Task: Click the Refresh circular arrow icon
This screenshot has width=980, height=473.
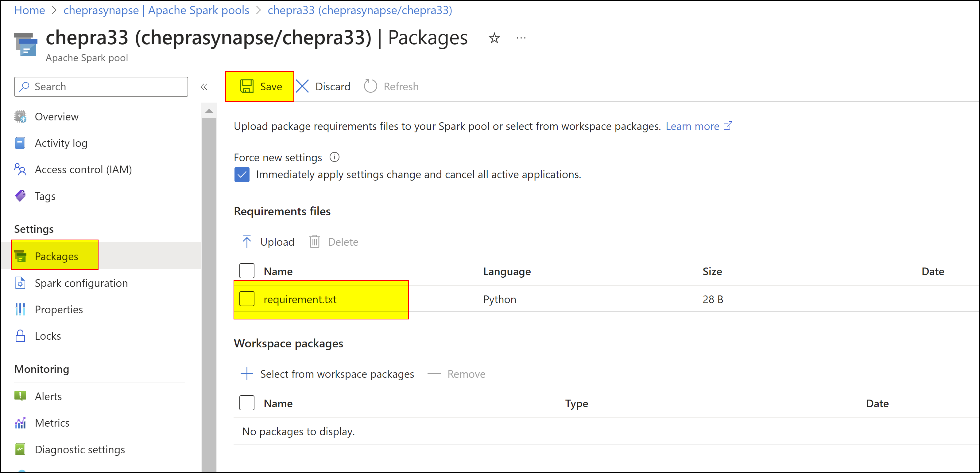Action: (x=370, y=86)
